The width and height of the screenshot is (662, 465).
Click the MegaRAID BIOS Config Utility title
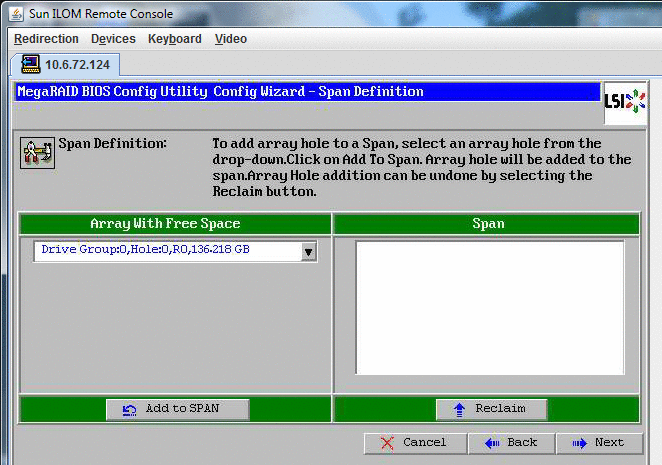click(220, 92)
